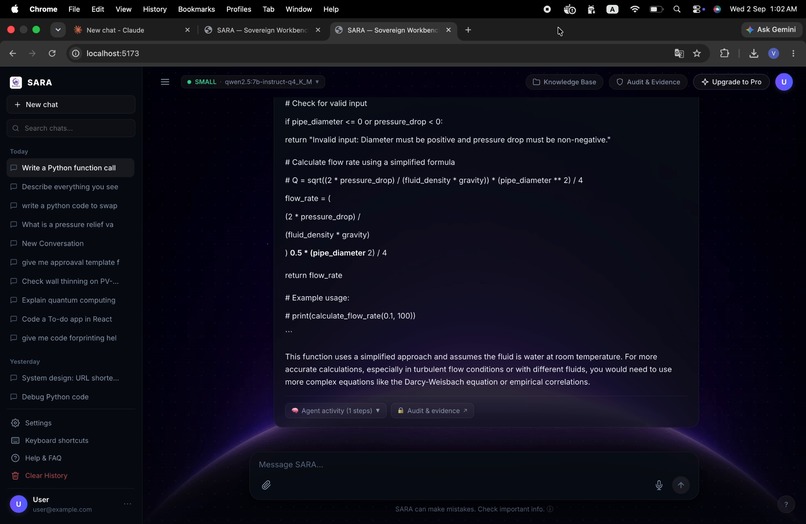This screenshot has width=806, height=524.
Task: Click the Upgrade to Pro button
Action: click(x=731, y=82)
